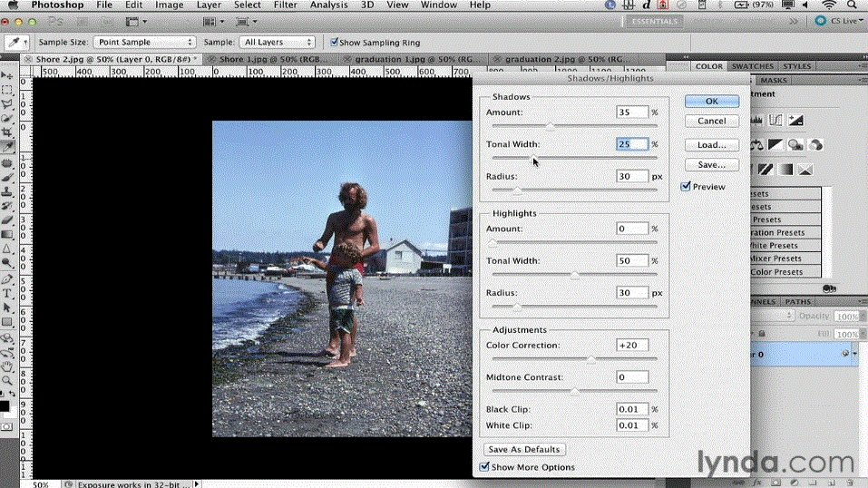
Task: Add a Black & White adjustment
Action: pyautogui.click(x=775, y=145)
